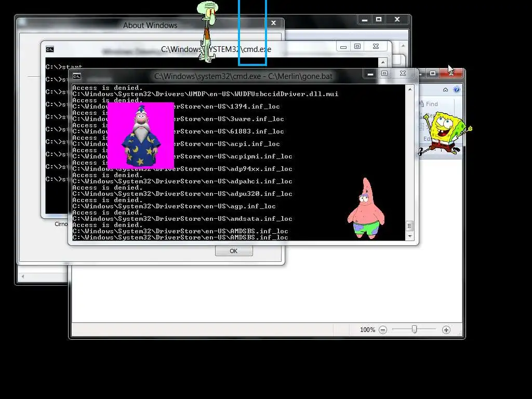Image resolution: width=532 pixels, height=399 pixels.
Task: Click the WUDFUsbccidDriver.dll.mui console line
Action: coord(205,94)
